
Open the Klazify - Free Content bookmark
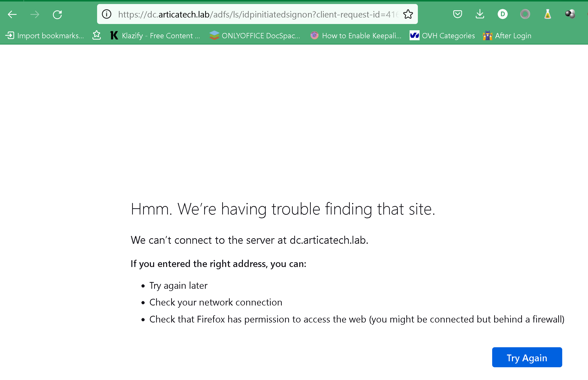pos(155,36)
